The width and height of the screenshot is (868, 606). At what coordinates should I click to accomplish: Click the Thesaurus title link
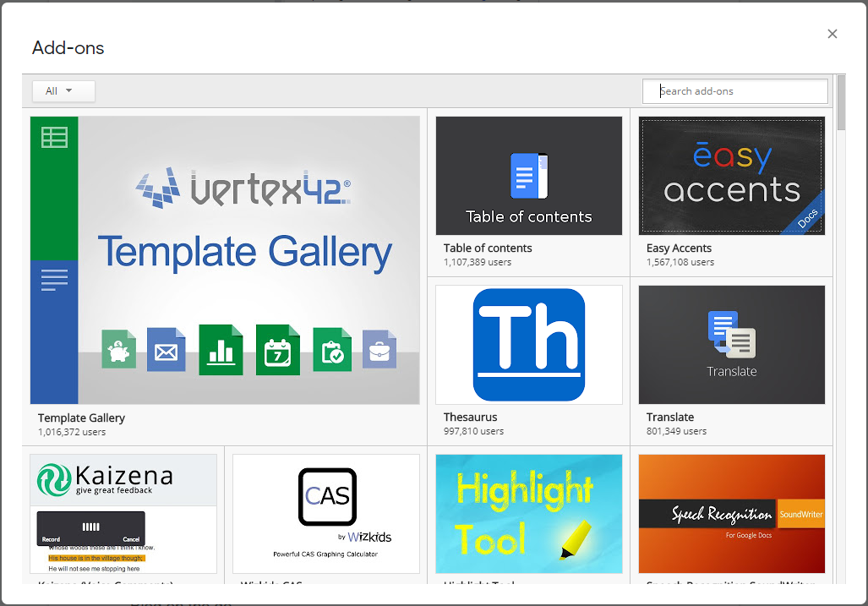coord(470,418)
